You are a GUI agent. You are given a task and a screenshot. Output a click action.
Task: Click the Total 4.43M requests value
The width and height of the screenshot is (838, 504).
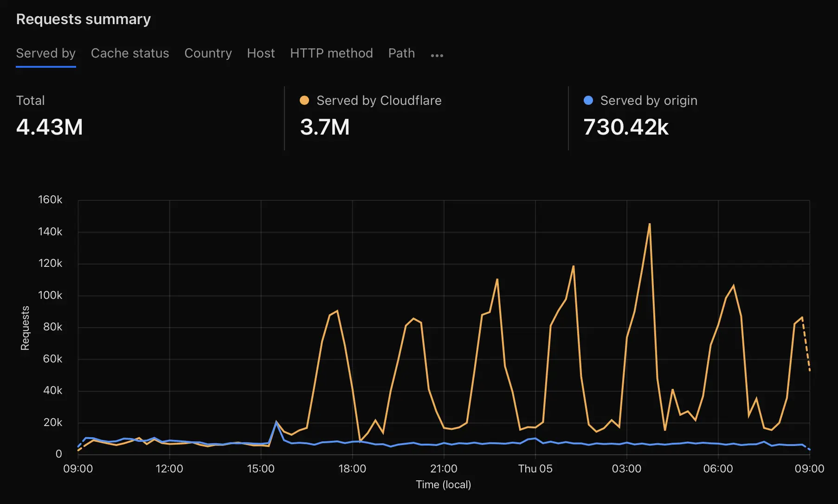(50, 127)
